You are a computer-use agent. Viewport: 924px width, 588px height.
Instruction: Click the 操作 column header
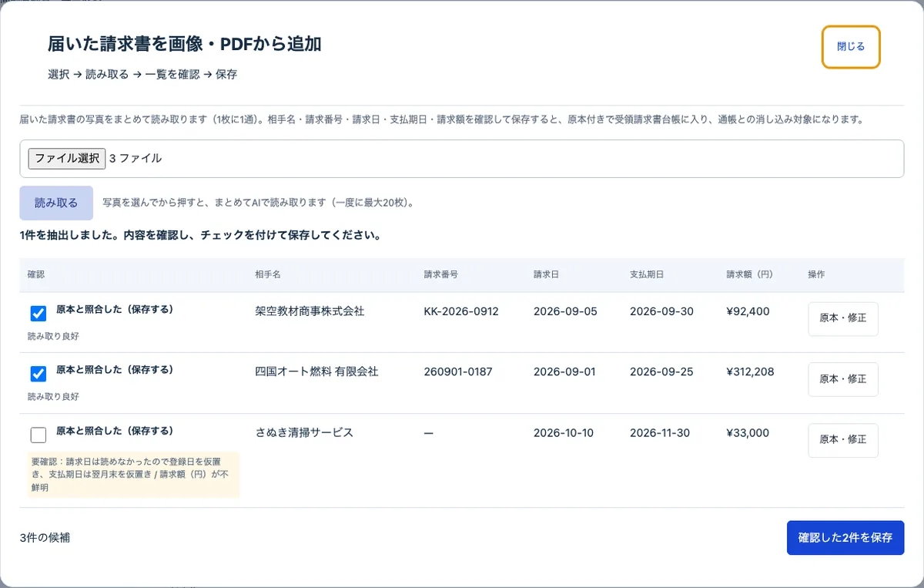tap(816, 275)
